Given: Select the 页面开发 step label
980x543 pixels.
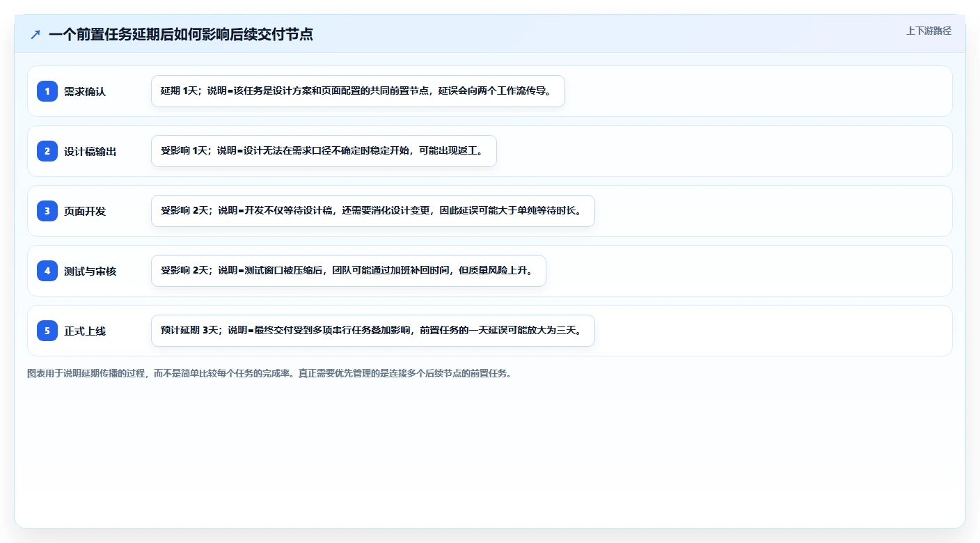Looking at the screenshot, I should [85, 211].
